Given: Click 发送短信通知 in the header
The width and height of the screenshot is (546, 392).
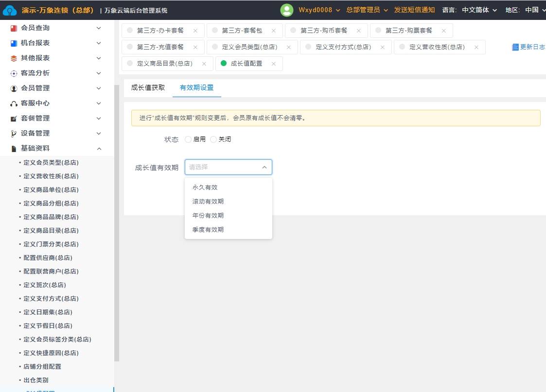Looking at the screenshot, I should click(414, 10).
